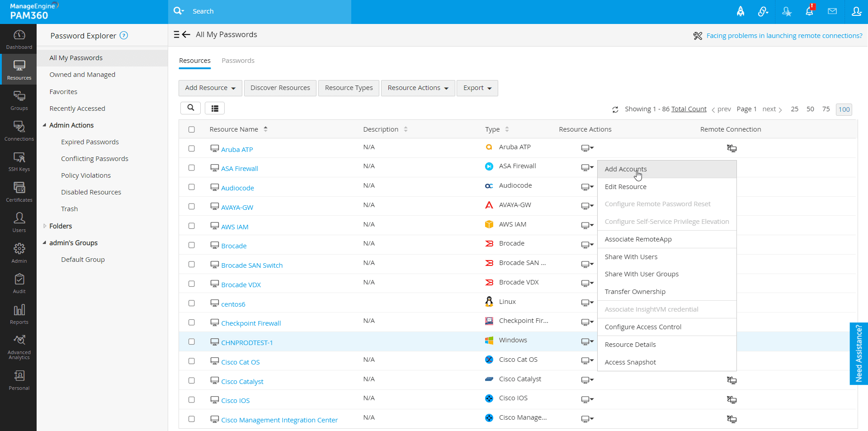Click the Discover Resources button
The width and height of the screenshot is (868, 431).
[280, 88]
